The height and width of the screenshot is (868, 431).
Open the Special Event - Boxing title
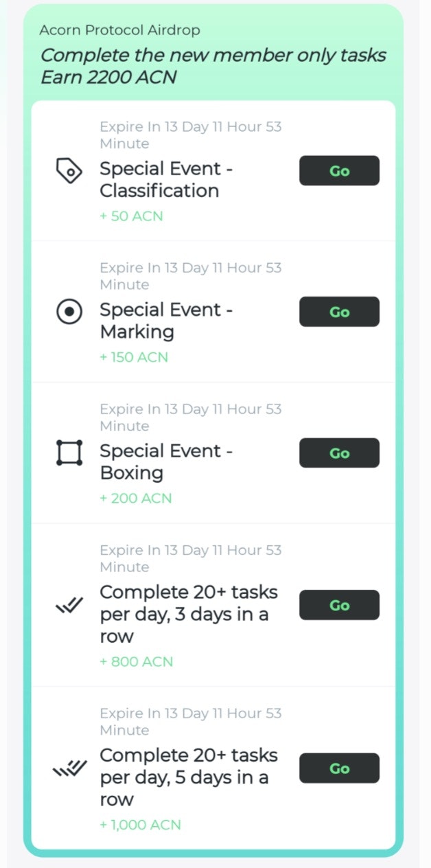pos(166,462)
